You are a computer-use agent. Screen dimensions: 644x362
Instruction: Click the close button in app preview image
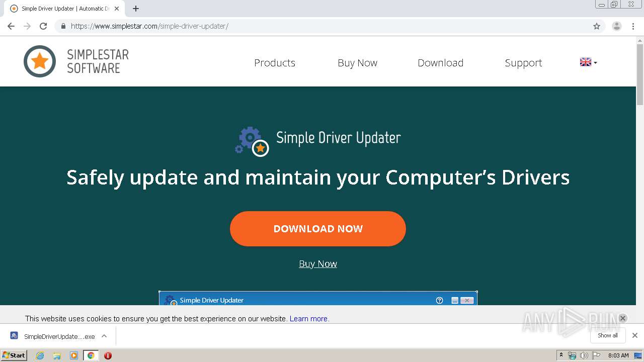tap(467, 300)
